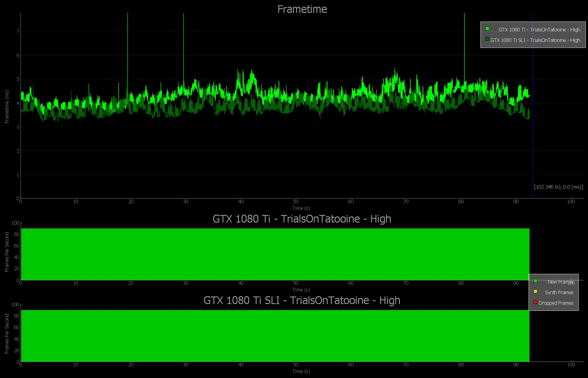
Task: Click the yellow Synth Frames swatch
Action: coord(535,291)
